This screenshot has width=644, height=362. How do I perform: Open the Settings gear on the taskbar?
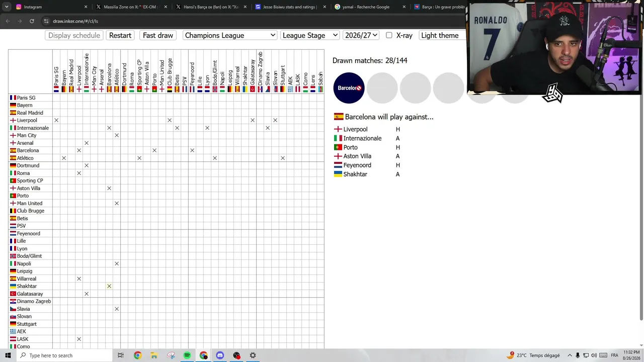[253, 355]
